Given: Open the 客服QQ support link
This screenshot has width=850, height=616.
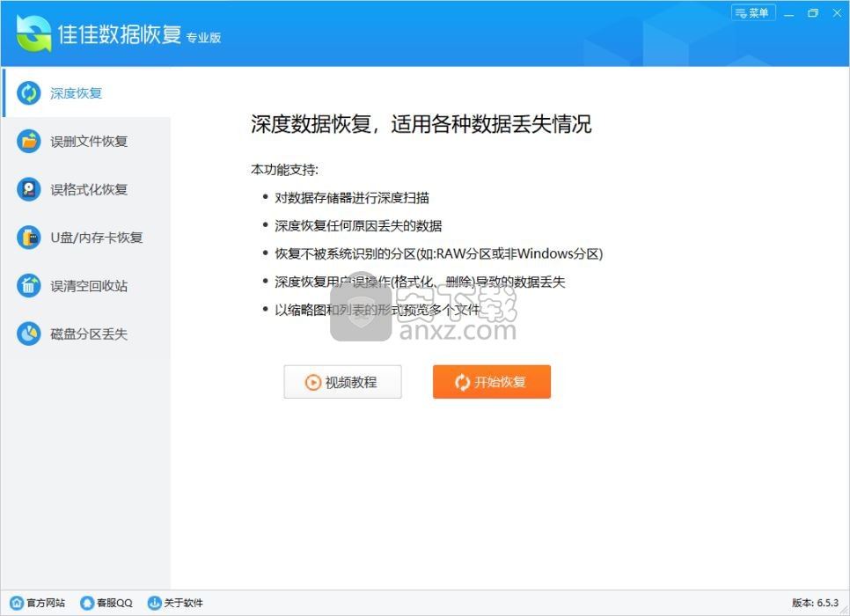Looking at the screenshot, I should pos(114,603).
